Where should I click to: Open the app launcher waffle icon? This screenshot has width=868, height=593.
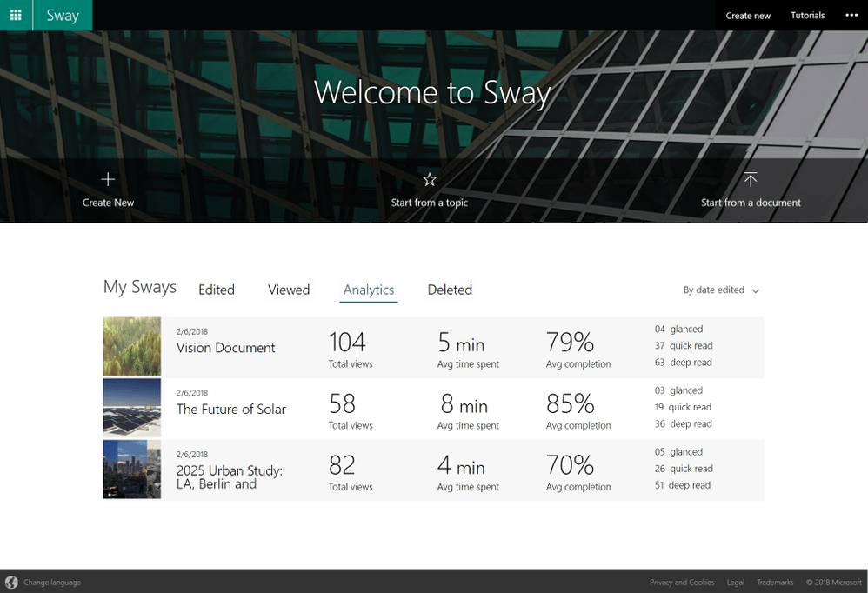(x=16, y=15)
